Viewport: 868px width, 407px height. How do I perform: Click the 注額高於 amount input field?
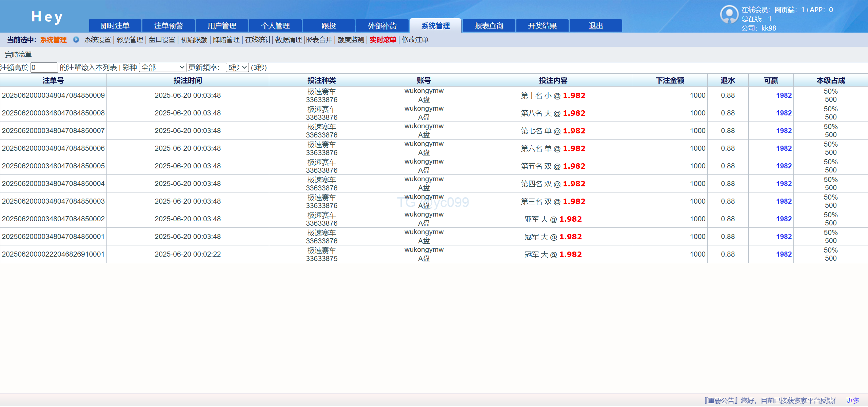[x=44, y=68]
